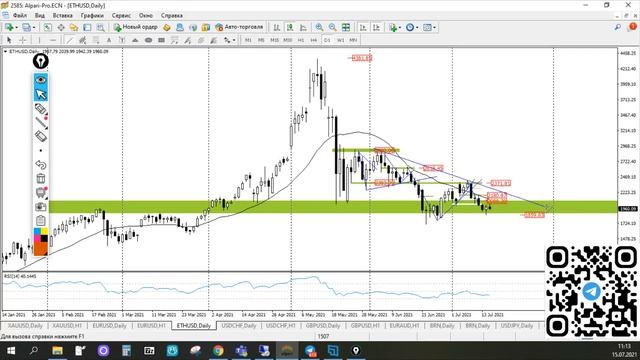This screenshot has width=640, height=360.
Task: Open search at the toolbar's right end
Action: coord(618,27)
